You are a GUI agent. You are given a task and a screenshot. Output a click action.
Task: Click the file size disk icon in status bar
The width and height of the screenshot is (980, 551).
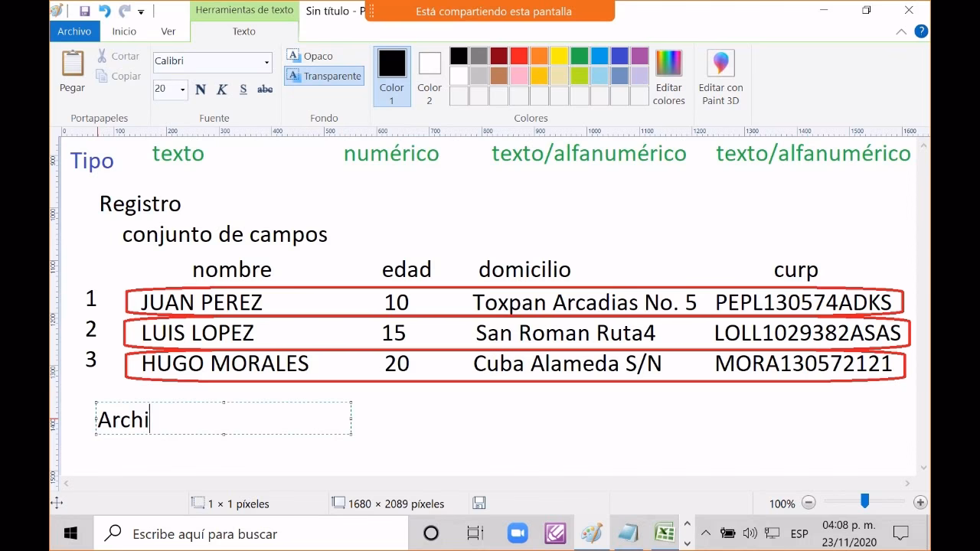coord(479,503)
